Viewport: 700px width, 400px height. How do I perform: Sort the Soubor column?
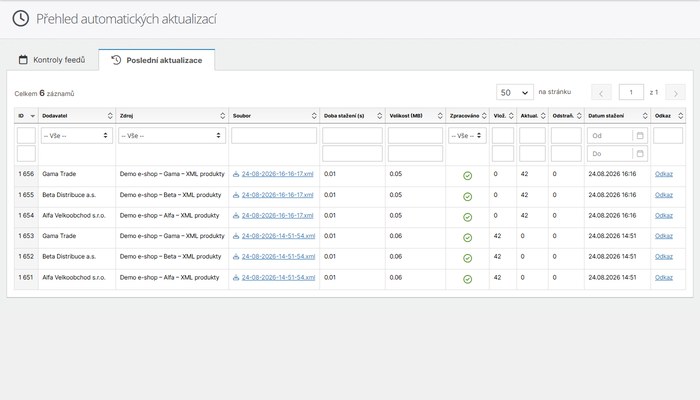314,116
